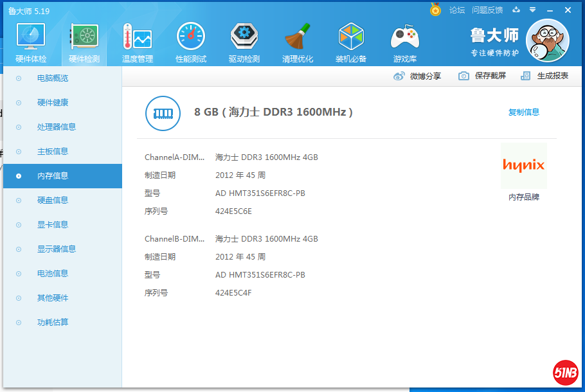
Task: Open the 论坛 forum menu item
Action: coord(458,10)
